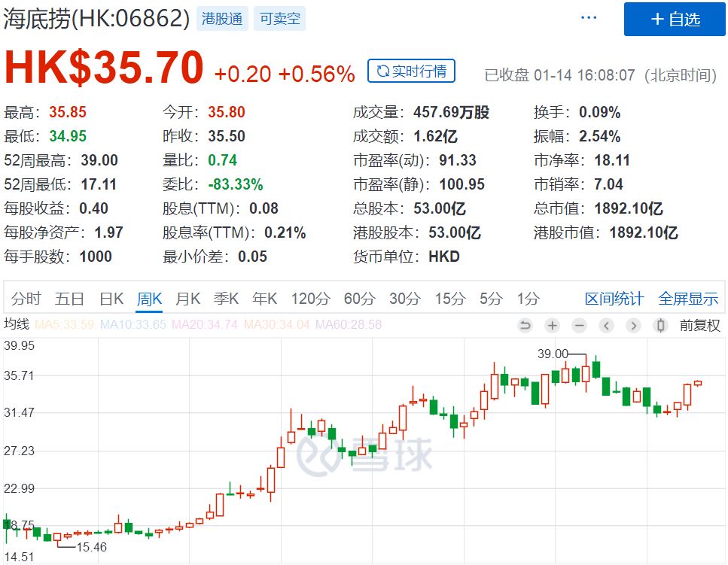
Task: Click the 成交量 value 457.69万股
Action: 451,112
